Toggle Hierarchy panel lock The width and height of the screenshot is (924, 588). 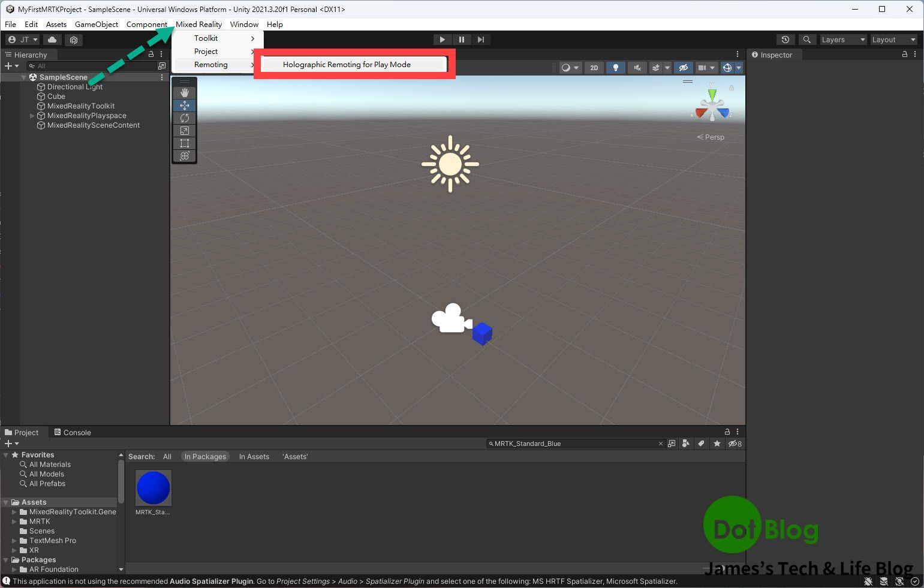(151, 54)
